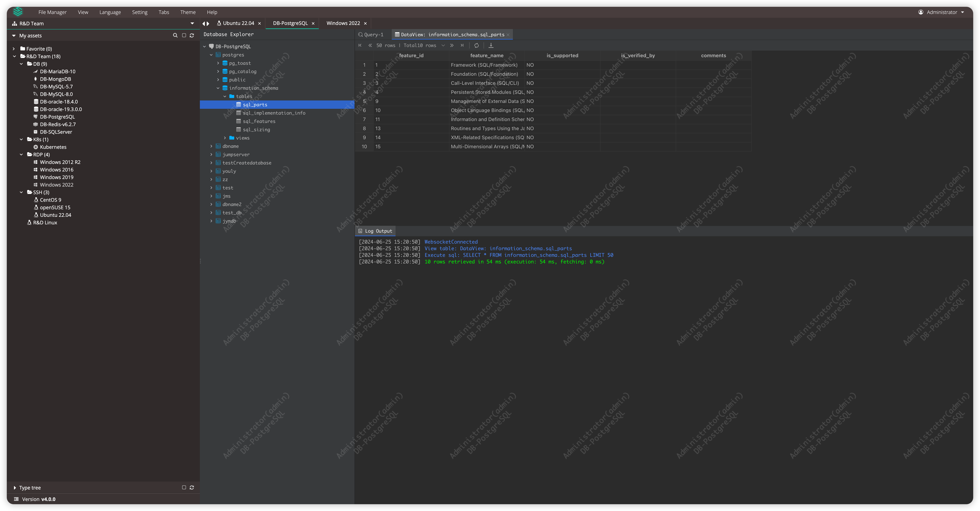Viewport: 980px width, 511px height.
Task: Open the Kubernetes asset
Action: tap(53, 147)
